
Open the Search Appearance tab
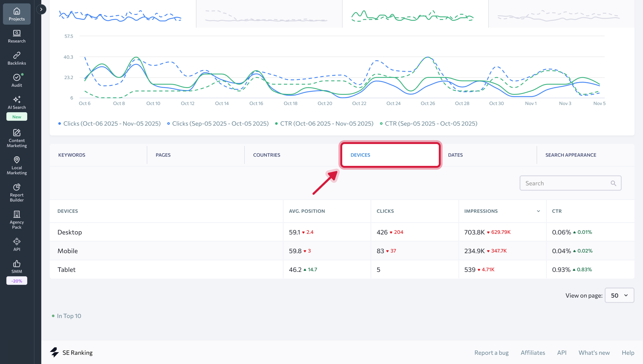coord(570,155)
